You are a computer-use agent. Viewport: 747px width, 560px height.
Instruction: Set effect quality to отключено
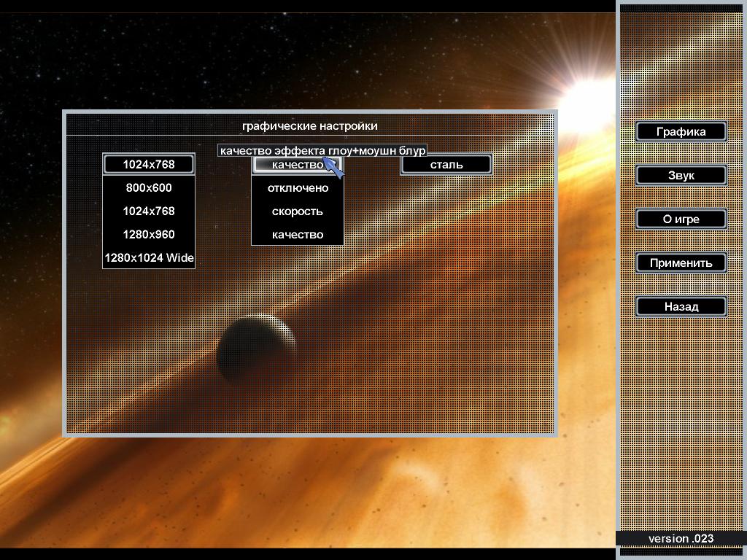tap(298, 188)
